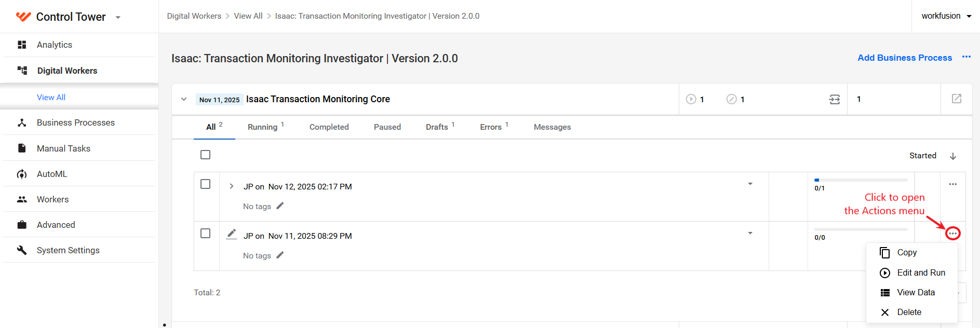Image resolution: width=980 pixels, height=328 pixels.
Task: Expand the Nov 12, 2025 02:17 PM instance row
Action: 232,186
